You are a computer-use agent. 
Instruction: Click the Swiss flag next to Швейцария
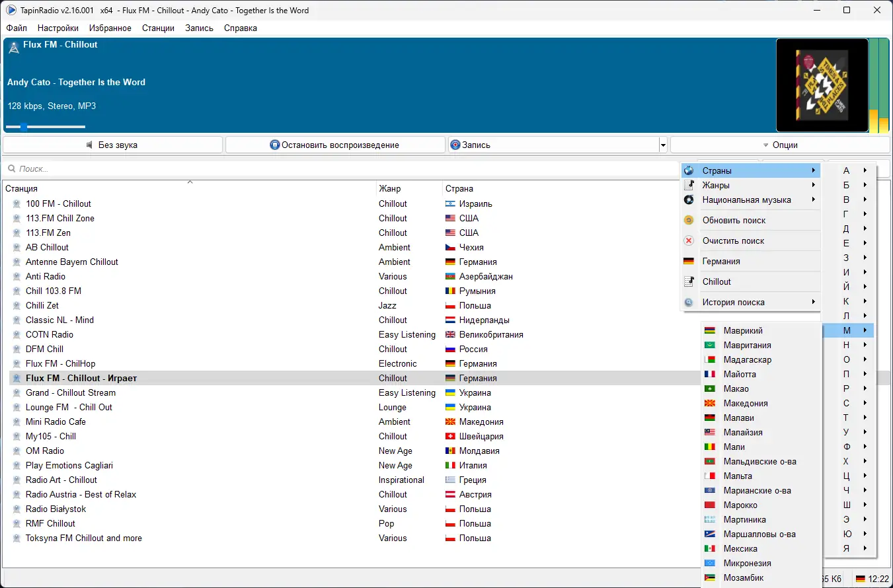pyautogui.click(x=451, y=436)
